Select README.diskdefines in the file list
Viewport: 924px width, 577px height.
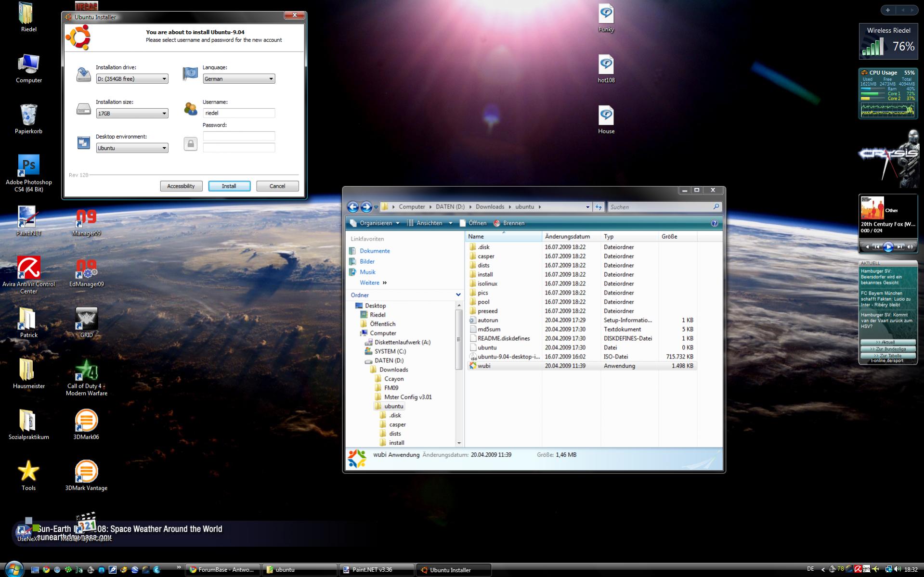pyautogui.click(x=582, y=339)
